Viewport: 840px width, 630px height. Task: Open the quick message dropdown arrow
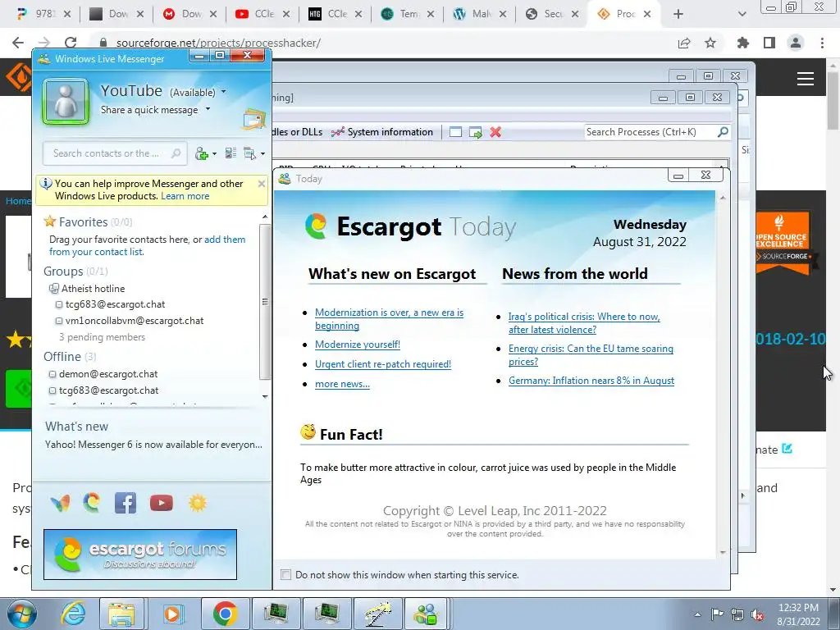[x=208, y=109]
